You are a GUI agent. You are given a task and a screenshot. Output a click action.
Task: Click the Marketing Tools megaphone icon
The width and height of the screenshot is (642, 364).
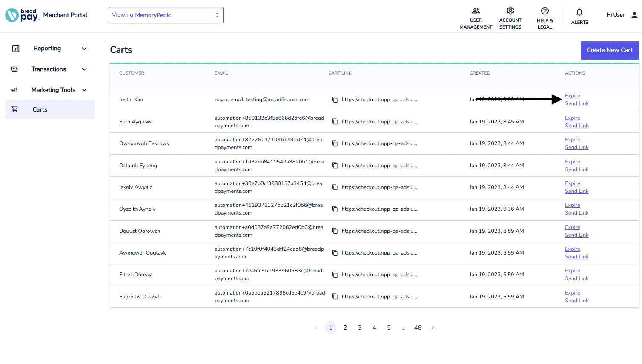[14, 90]
